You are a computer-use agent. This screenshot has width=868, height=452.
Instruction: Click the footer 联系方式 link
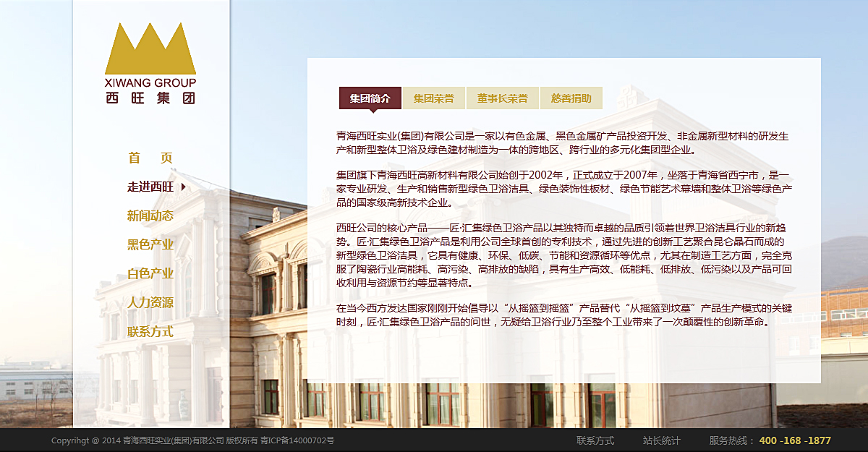click(x=595, y=440)
